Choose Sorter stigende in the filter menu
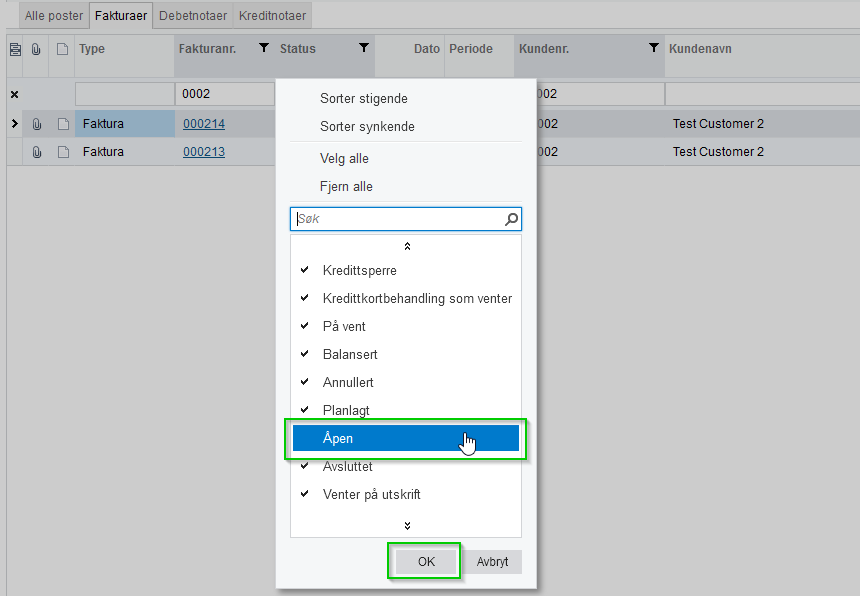 pyautogui.click(x=364, y=99)
